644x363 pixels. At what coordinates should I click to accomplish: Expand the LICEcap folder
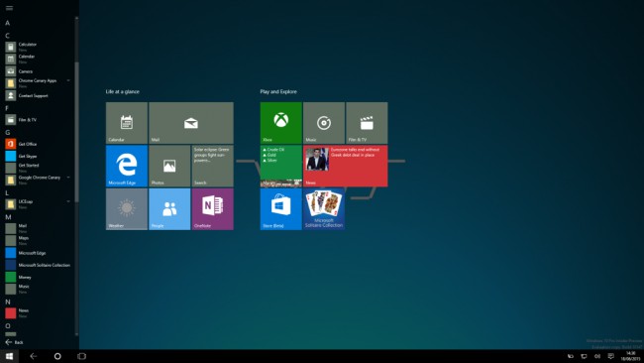pos(68,201)
